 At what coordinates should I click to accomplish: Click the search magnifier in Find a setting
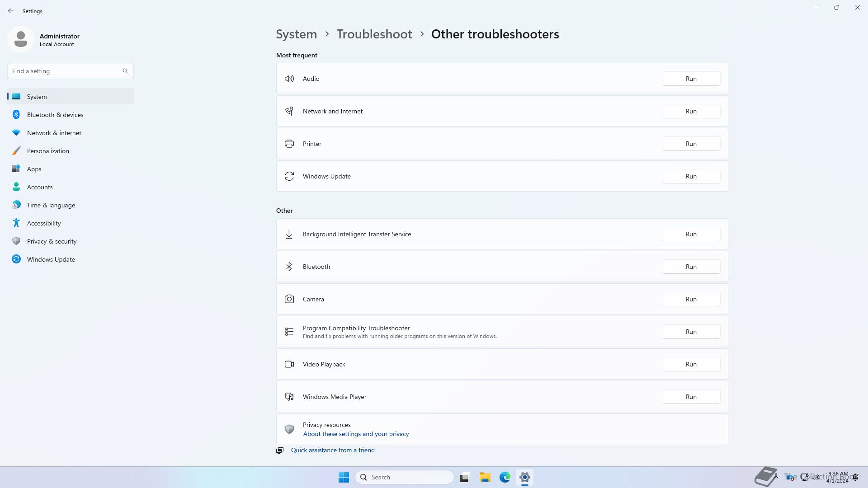pyautogui.click(x=125, y=71)
